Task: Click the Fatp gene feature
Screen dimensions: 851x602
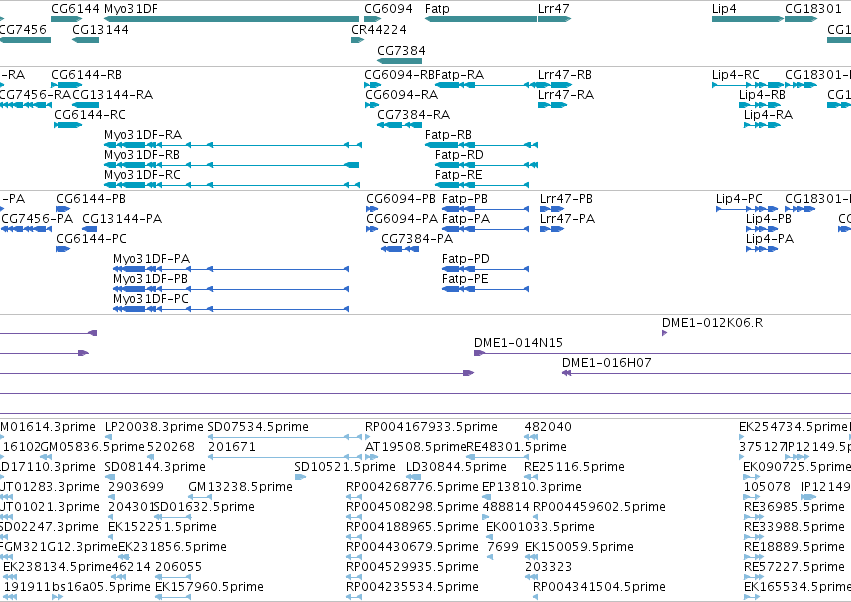Action: click(481, 19)
